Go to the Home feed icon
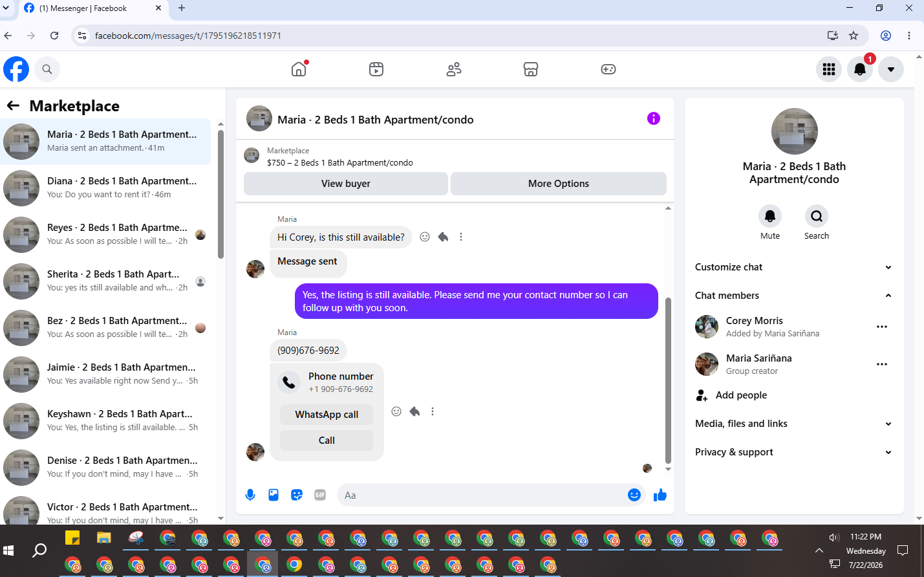The height and width of the screenshot is (577, 924). coord(299,69)
